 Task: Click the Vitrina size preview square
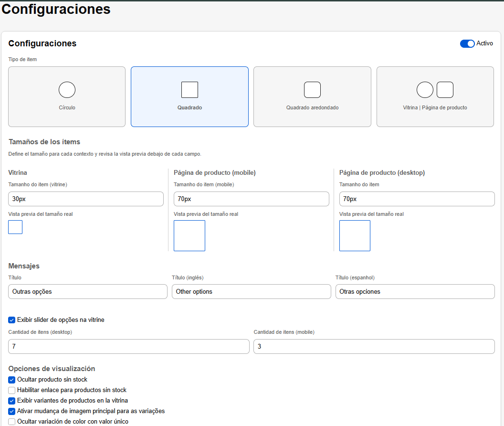(15, 227)
